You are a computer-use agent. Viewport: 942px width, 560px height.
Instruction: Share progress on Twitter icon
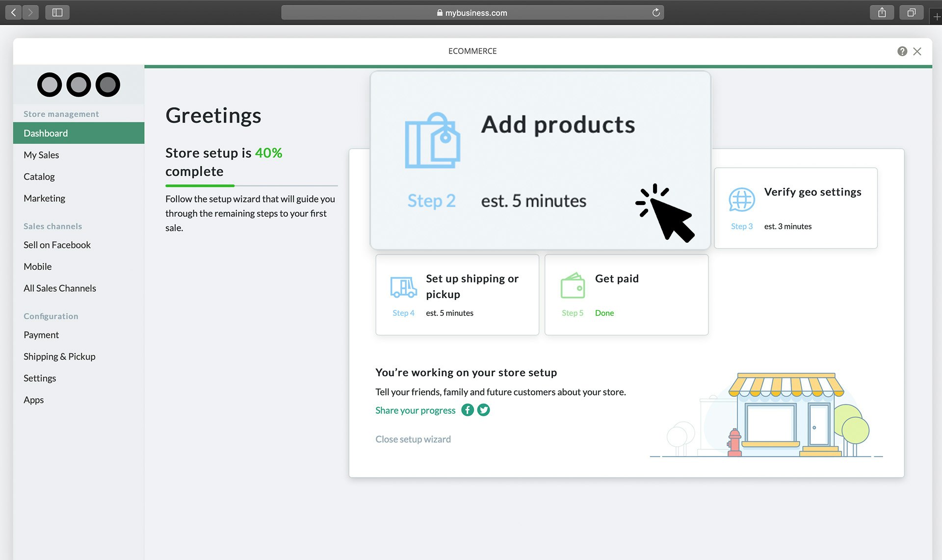(x=483, y=410)
